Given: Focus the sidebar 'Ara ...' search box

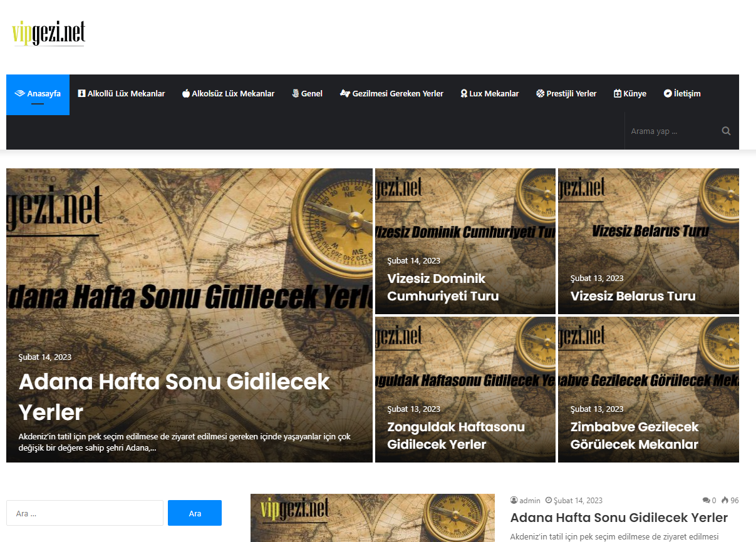Looking at the screenshot, I should pos(85,513).
